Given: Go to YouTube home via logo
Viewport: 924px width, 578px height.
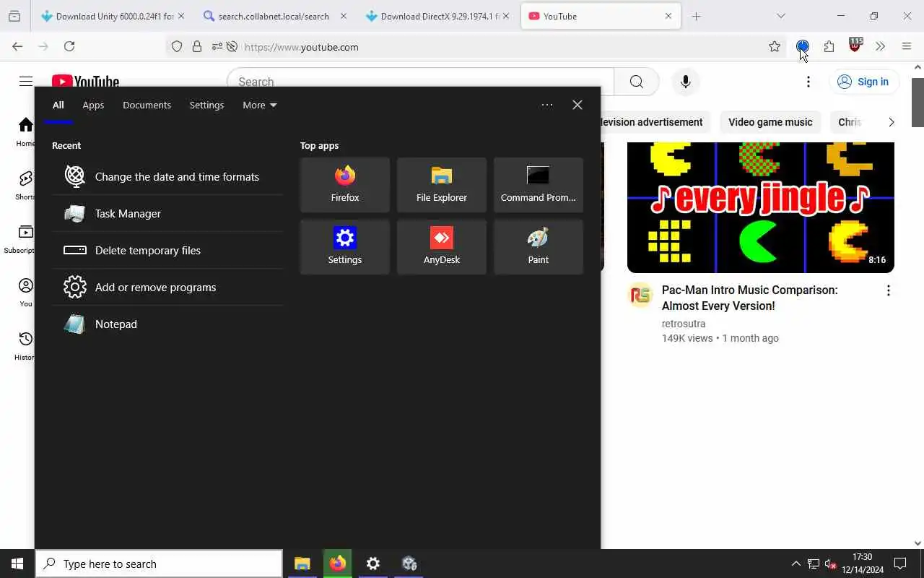Looking at the screenshot, I should [85, 82].
